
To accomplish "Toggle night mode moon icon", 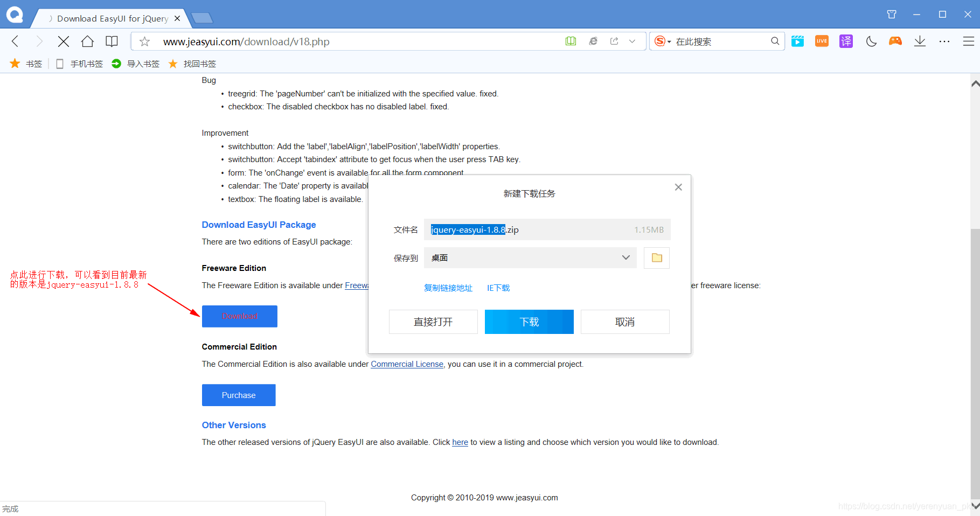I will (871, 41).
